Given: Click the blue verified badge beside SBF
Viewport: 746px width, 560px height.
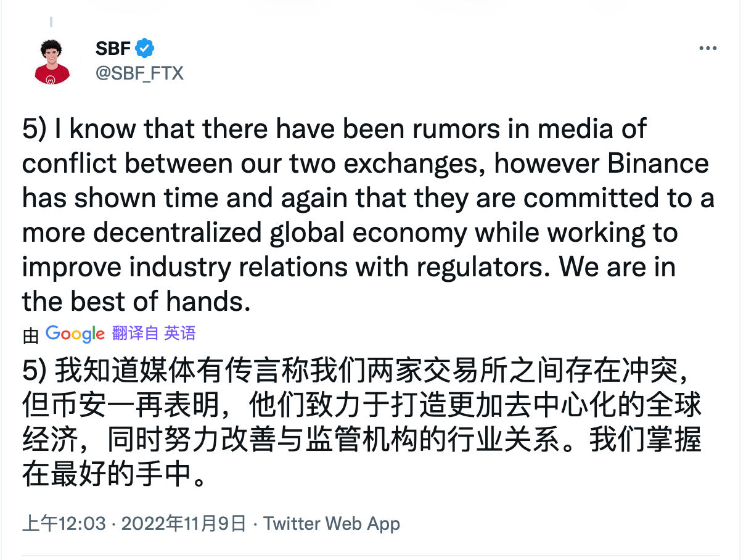Looking at the screenshot, I should [145, 48].
